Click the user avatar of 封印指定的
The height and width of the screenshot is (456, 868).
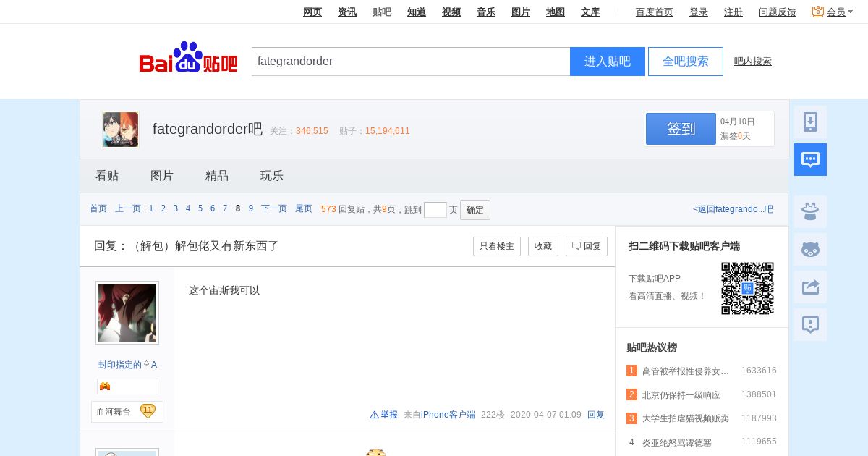pos(127,313)
